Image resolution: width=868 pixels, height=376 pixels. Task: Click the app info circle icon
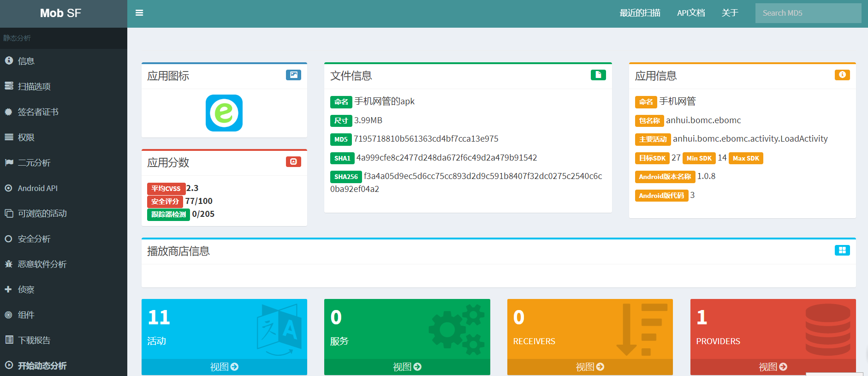pyautogui.click(x=842, y=75)
